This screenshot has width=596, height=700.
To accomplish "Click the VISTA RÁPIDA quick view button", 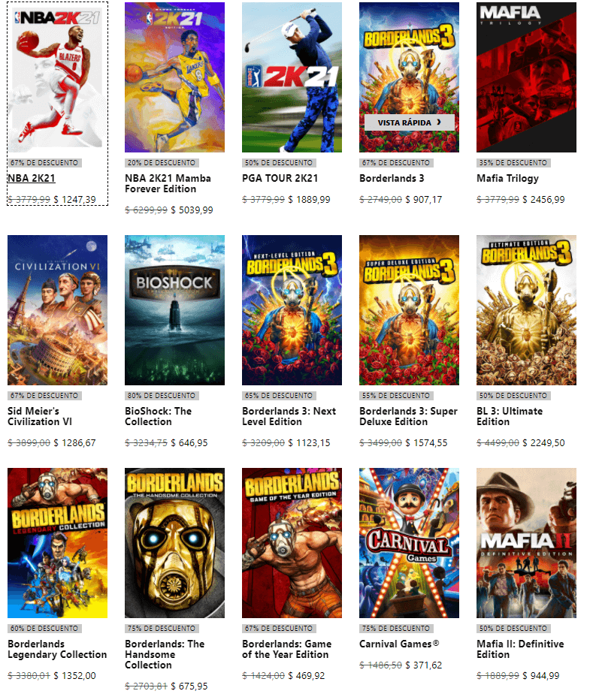I will coord(410,122).
